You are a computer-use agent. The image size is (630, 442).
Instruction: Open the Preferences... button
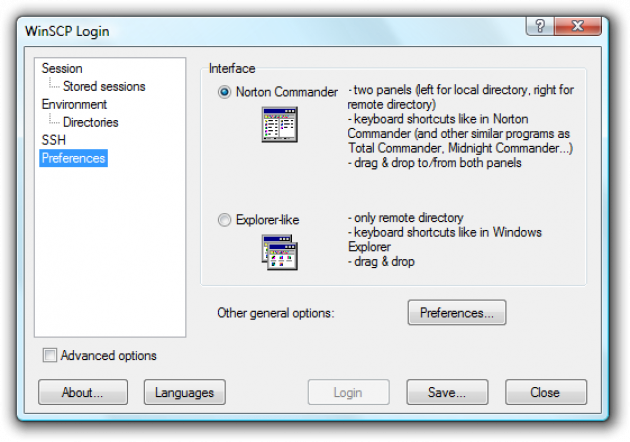(x=457, y=313)
